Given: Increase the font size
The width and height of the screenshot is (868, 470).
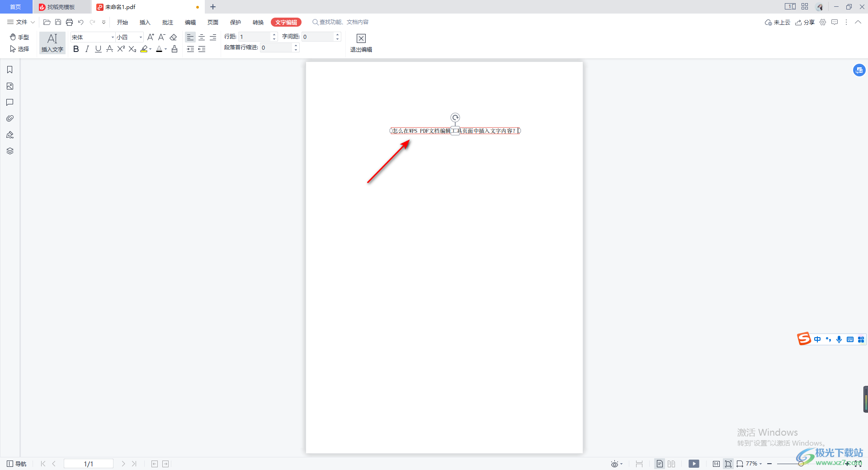Looking at the screenshot, I should (151, 37).
